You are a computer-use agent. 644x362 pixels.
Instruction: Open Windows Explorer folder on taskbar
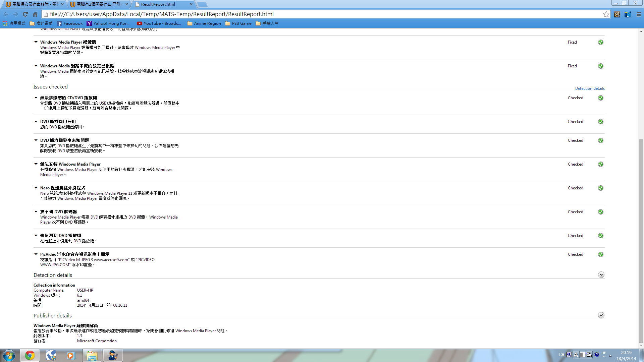pyautogui.click(x=92, y=355)
